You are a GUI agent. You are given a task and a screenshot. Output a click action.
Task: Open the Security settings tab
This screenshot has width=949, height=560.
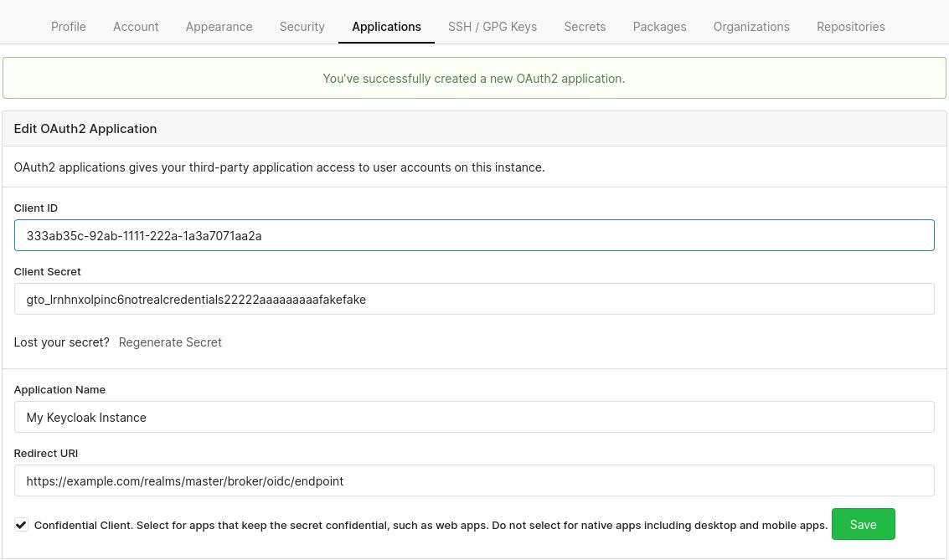coord(302,26)
